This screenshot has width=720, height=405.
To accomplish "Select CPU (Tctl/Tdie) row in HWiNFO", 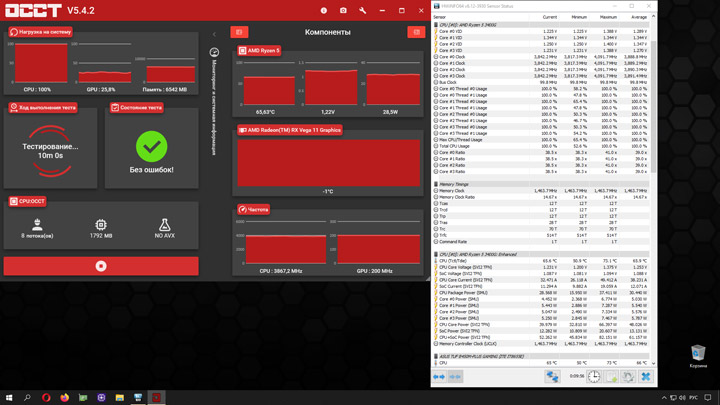I will 540,261.
